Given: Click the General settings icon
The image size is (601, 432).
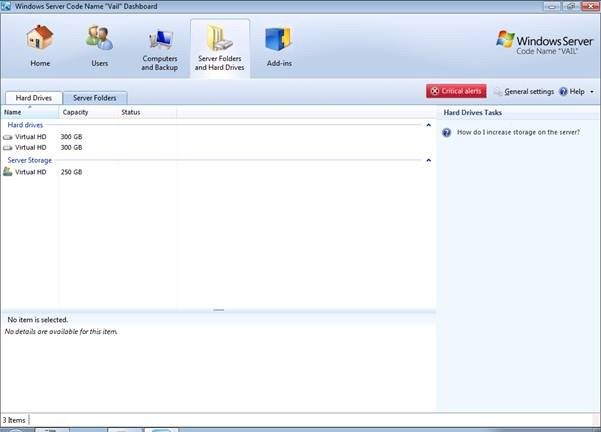Looking at the screenshot, I should pos(498,92).
